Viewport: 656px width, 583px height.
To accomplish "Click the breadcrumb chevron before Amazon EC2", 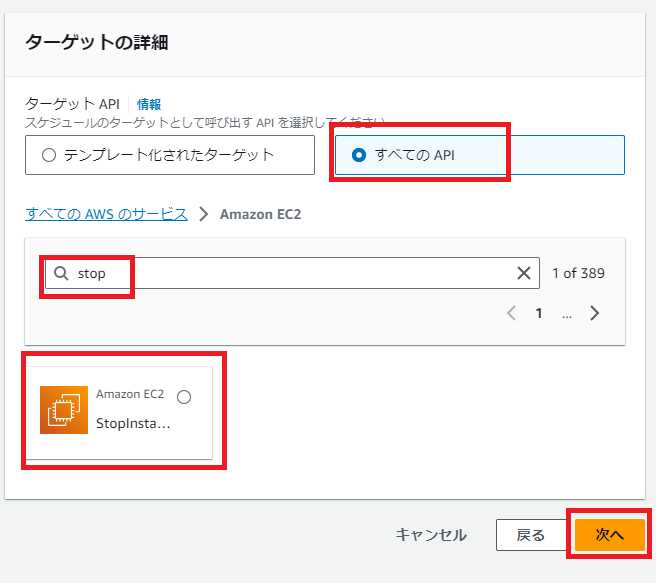I will tap(203, 214).
